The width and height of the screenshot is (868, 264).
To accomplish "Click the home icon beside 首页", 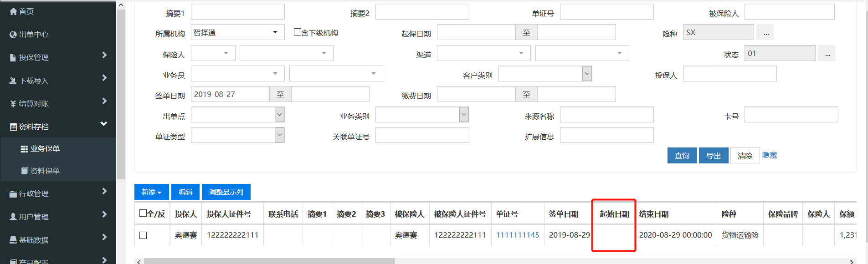I will [x=13, y=11].
